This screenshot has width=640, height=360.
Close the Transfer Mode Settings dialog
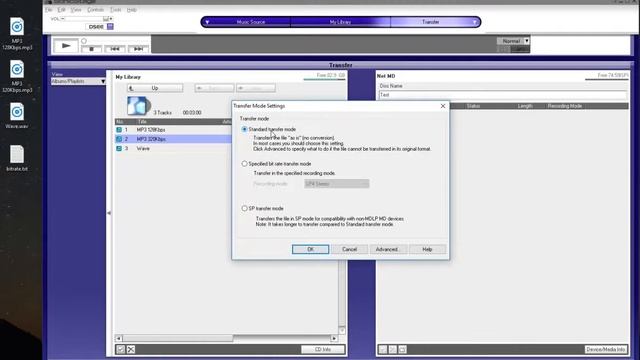pyautogui.click(x=443, y=106)
